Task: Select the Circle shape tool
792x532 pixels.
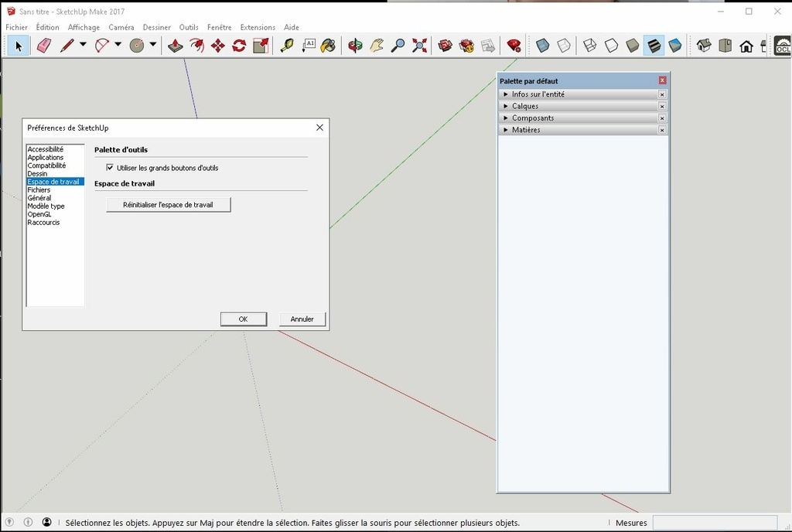Action: (x=137, y=46)
